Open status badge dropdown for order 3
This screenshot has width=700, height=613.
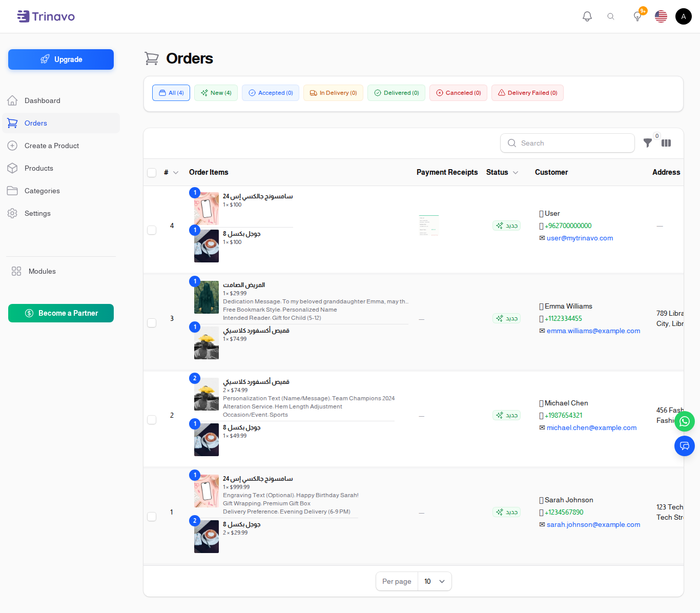tap(507, 318)
